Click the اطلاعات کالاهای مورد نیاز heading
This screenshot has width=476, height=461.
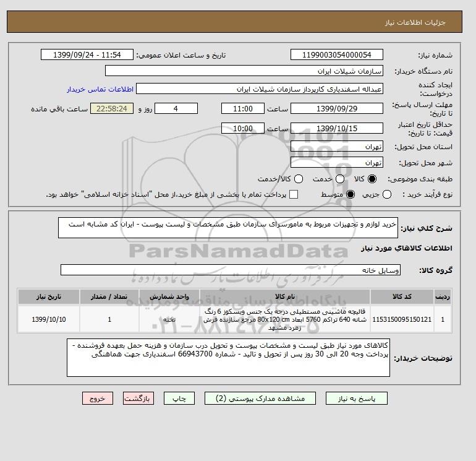(407, 248)
